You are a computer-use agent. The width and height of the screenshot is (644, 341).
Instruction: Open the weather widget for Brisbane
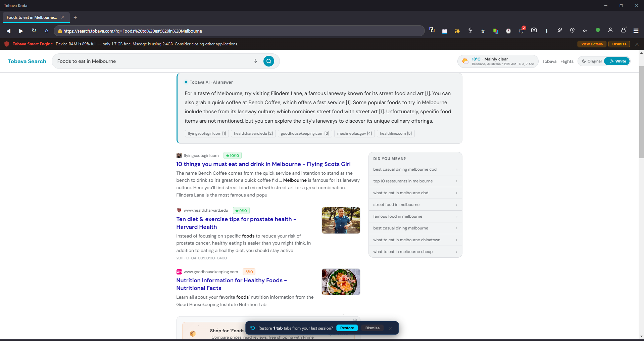(x=498, y=61)
